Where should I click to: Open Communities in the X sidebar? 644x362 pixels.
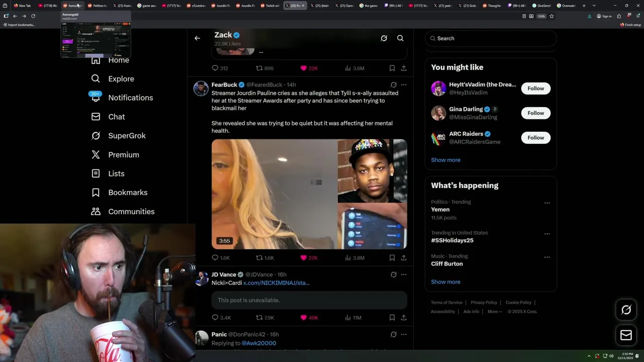point(123,212)
